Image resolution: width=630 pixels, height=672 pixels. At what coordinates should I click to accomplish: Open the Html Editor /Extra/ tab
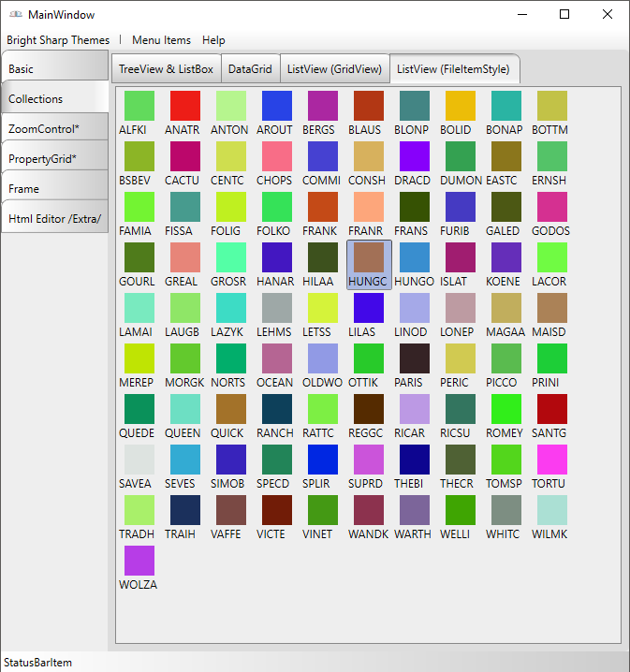(x=54, y=219)
